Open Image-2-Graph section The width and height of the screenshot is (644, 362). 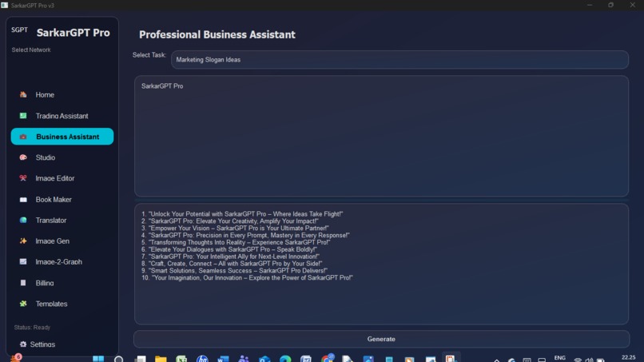coord(59,262)
